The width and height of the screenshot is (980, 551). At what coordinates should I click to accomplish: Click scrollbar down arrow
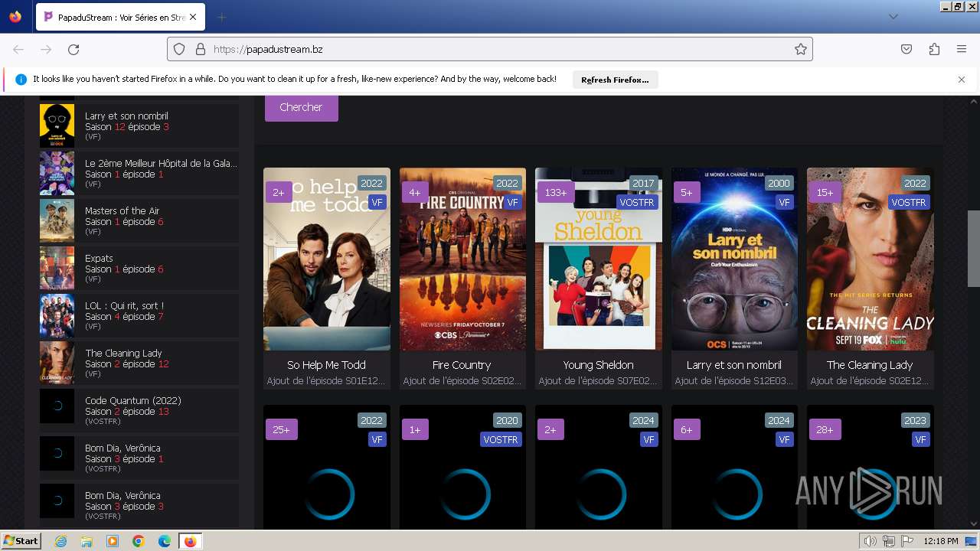(x=974, y=523)
